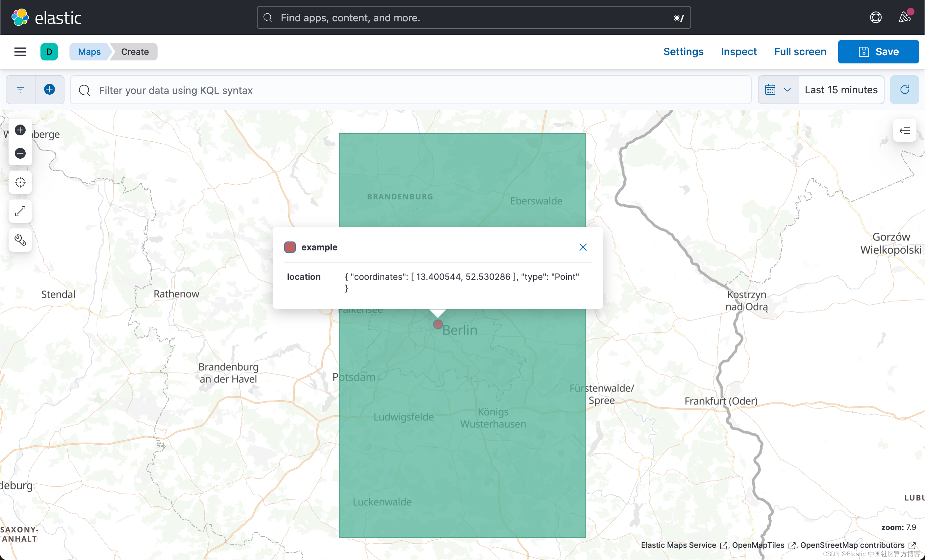Click the example layer color swatch
Image resolution: width=925 pixels, height=560 pixels.
290,247
